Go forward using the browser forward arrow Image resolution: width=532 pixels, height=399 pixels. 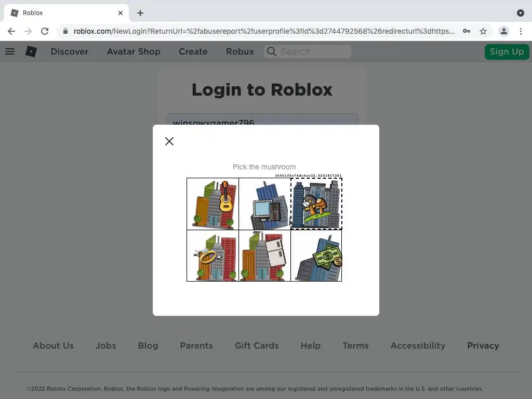click(28, 31)
